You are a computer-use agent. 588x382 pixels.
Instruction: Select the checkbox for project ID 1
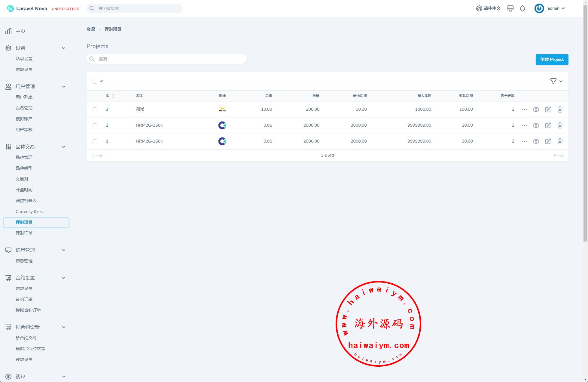(x=95, y=142)
